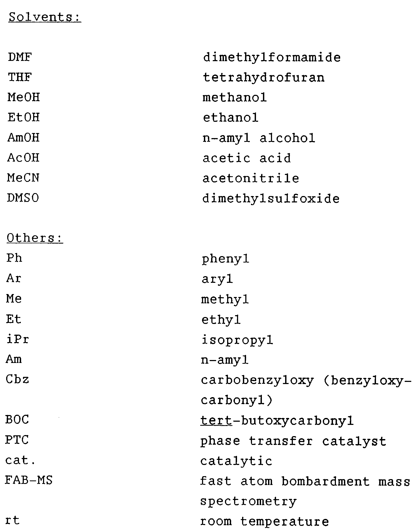The image size is (419, 532).
Task: Click the word ethanol
Action: (x=231, y=118)
